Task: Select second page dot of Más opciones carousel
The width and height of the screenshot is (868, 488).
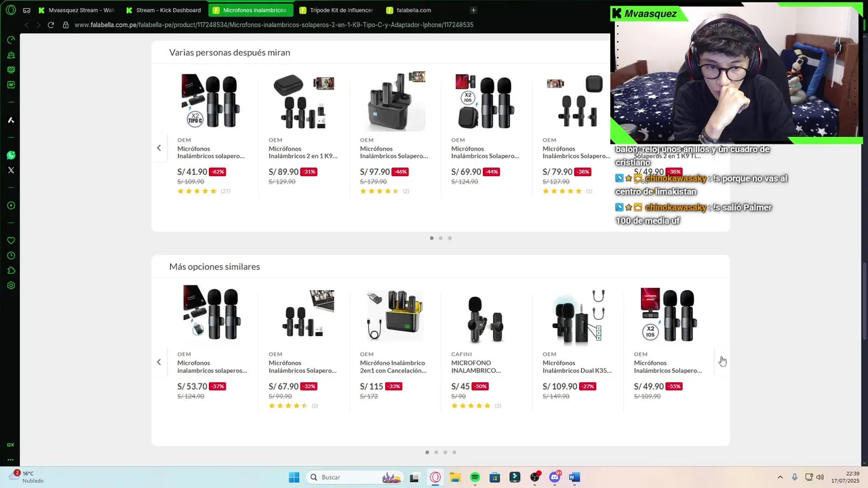Action: 436,452
